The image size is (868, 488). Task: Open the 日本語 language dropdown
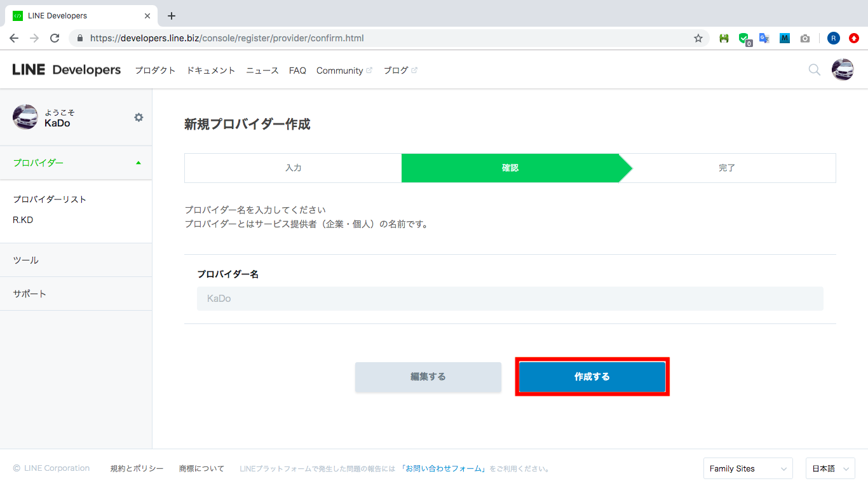tap(830, 468)
